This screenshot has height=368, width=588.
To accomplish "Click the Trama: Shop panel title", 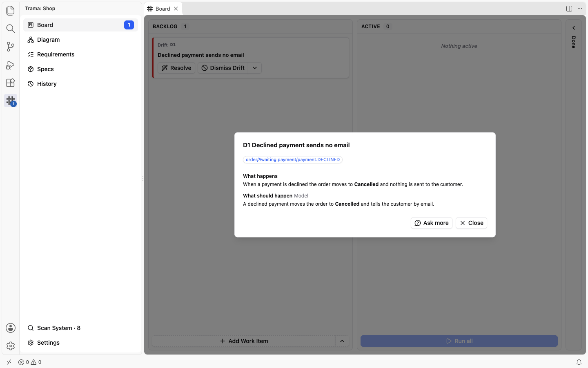I will click(x=40, y=8).
